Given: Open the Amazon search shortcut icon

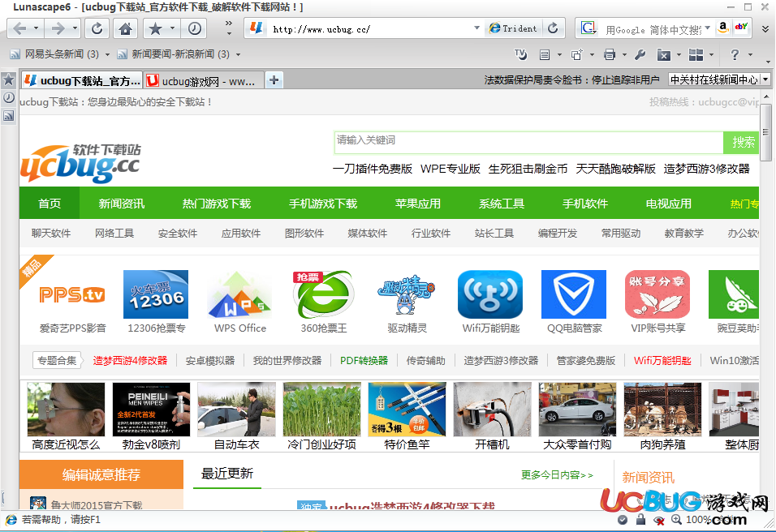Looking at the screenshot, I should point(723,28).
